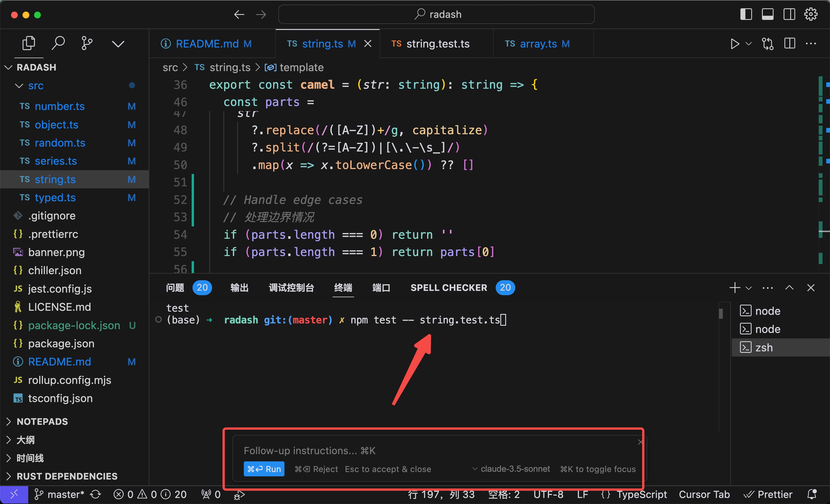Open the SPELL CHECKER panel tab
The height and width of the screenshot is (504, 830).
tap(448, 287)
